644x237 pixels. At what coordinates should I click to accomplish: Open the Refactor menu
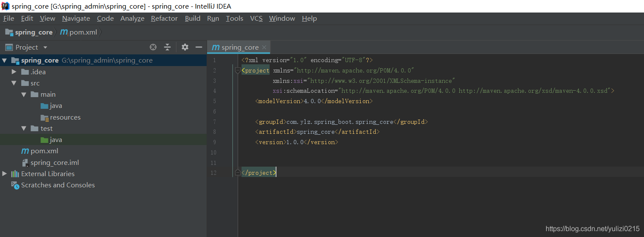point(164,18)
